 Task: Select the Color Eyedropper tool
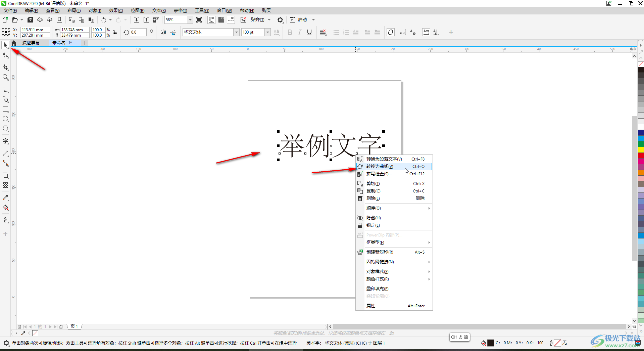coord(5,198)
